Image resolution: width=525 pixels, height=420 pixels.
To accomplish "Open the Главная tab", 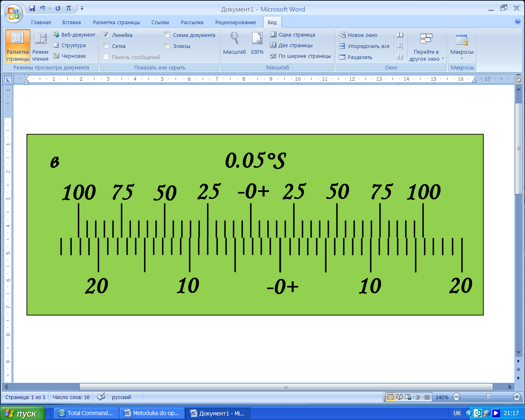I will (41, 22).
